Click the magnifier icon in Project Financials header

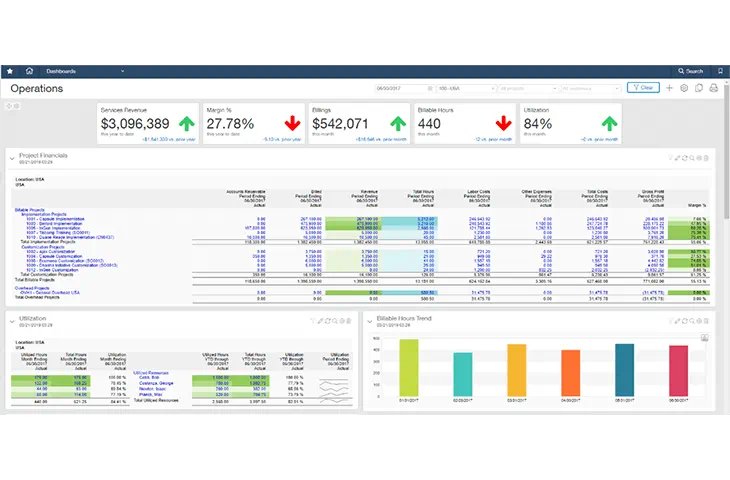tap(692, 158)
